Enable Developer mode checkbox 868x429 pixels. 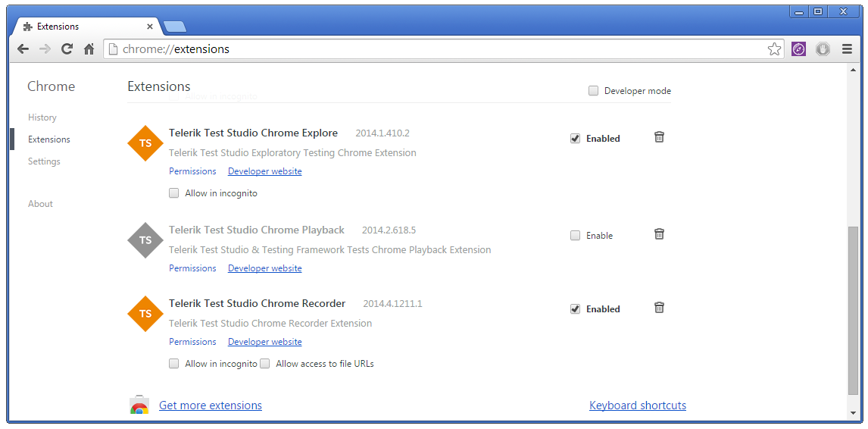tap(593, 91)
